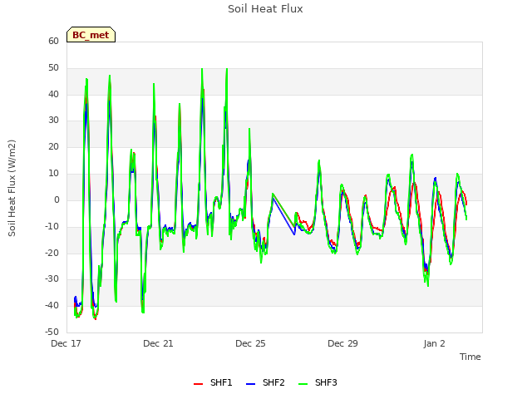Image resolution: width=532 pixels, height=399 pixels.
Task: Click the Soil Heat Flux chart title
Action: [265, 9]
